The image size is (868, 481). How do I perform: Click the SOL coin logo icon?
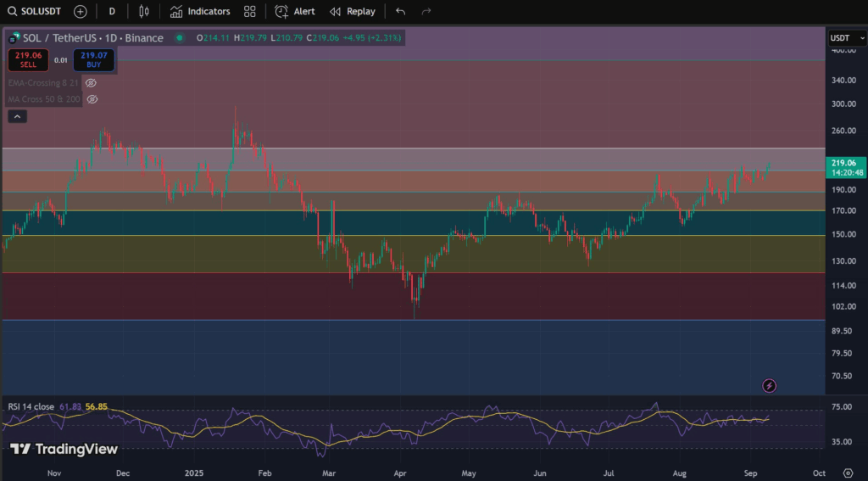coord(14,38)
